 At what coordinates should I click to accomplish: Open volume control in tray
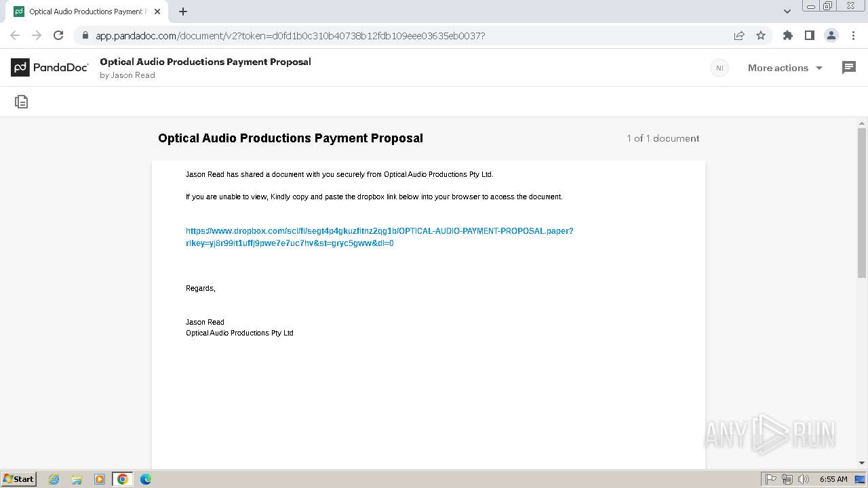pos(803,479)
